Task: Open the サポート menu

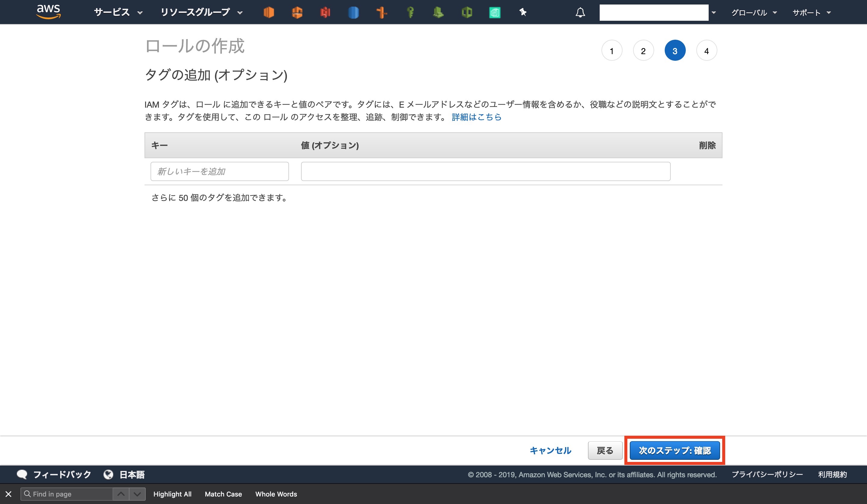Action: (811, 13)
